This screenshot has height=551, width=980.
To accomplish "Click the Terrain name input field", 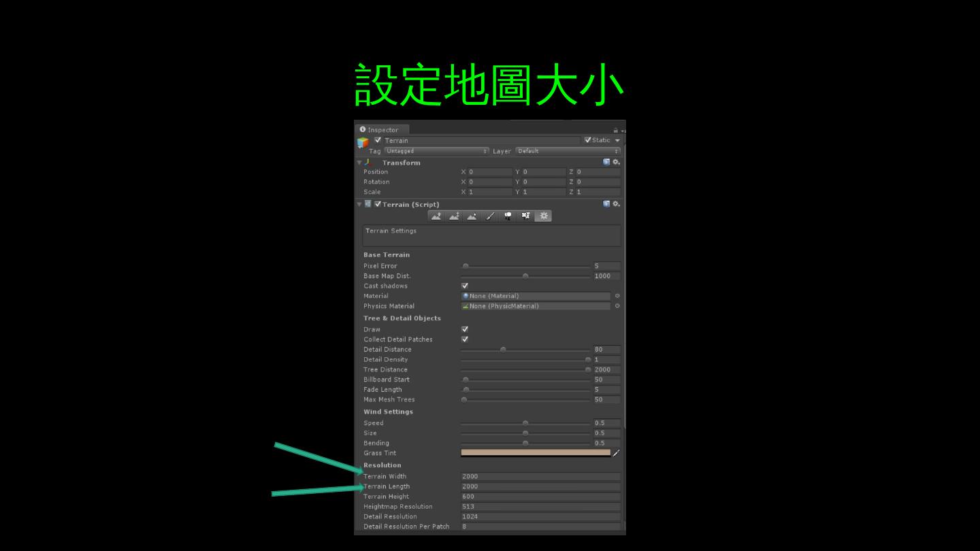I will click(481, 141).
